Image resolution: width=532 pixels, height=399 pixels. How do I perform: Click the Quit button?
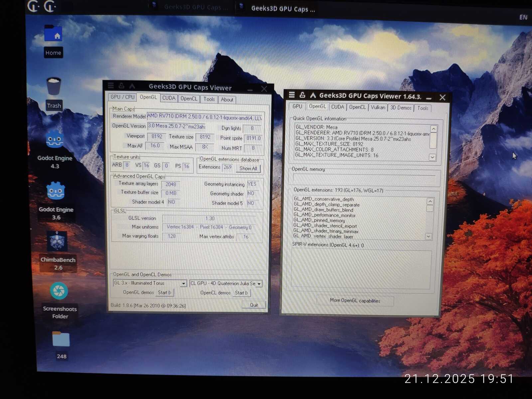(x=254, y=305)
